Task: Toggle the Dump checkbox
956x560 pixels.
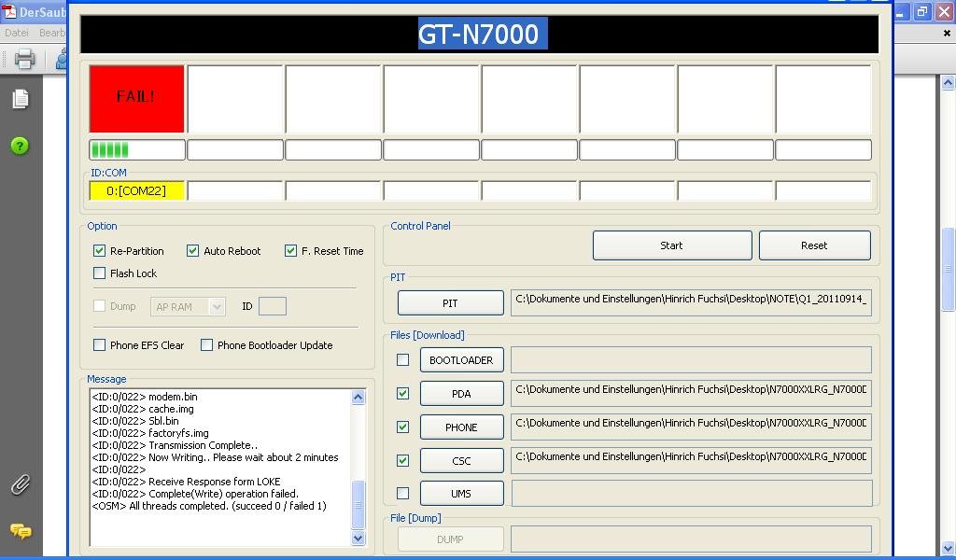Action: point(99,306)
